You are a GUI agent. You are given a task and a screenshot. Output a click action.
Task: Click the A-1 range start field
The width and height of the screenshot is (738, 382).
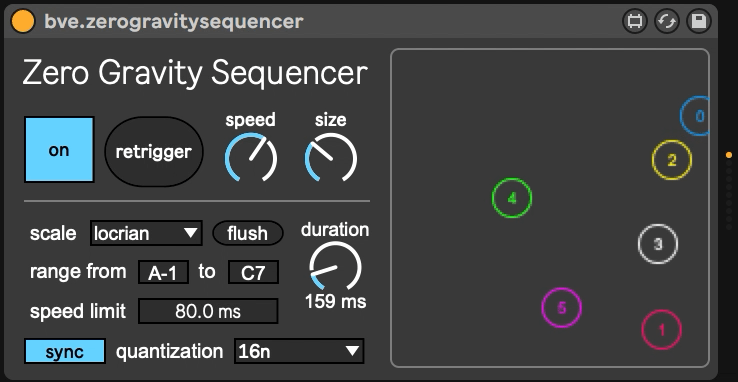coord(163,272)
